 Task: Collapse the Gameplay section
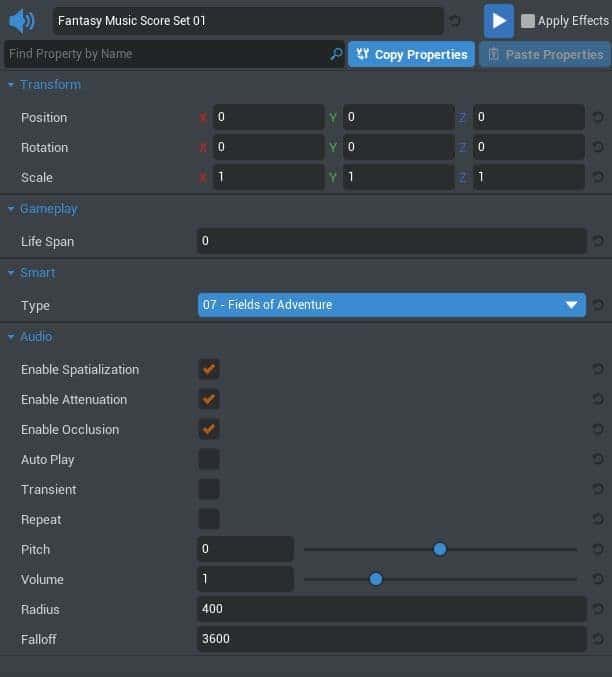tap(11, 209)
